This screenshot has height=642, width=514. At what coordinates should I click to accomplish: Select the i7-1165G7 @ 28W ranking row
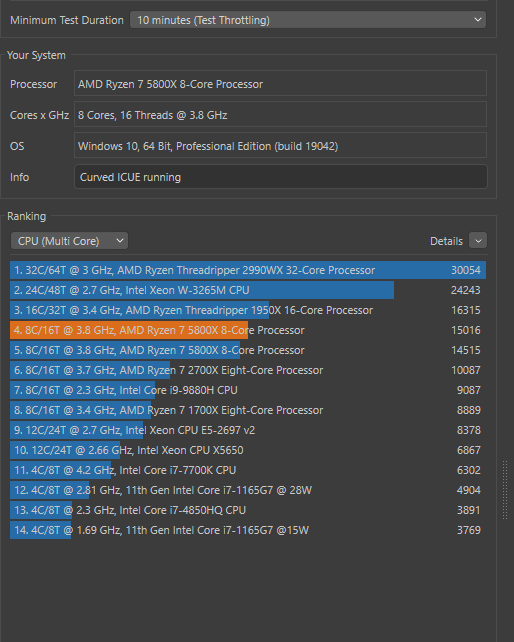coord(248,491)
